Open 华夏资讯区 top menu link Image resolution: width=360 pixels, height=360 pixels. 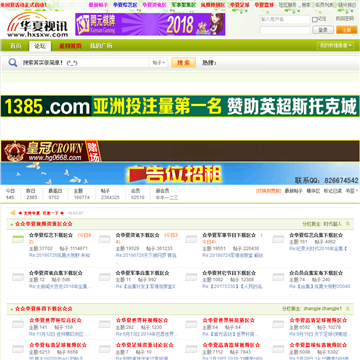(x=154, y=5)
